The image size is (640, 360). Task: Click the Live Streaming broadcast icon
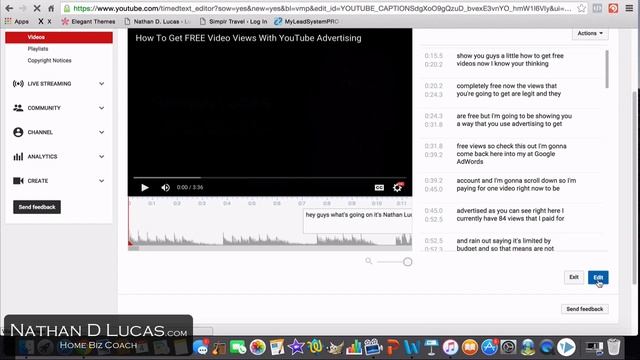pos(18,84)
